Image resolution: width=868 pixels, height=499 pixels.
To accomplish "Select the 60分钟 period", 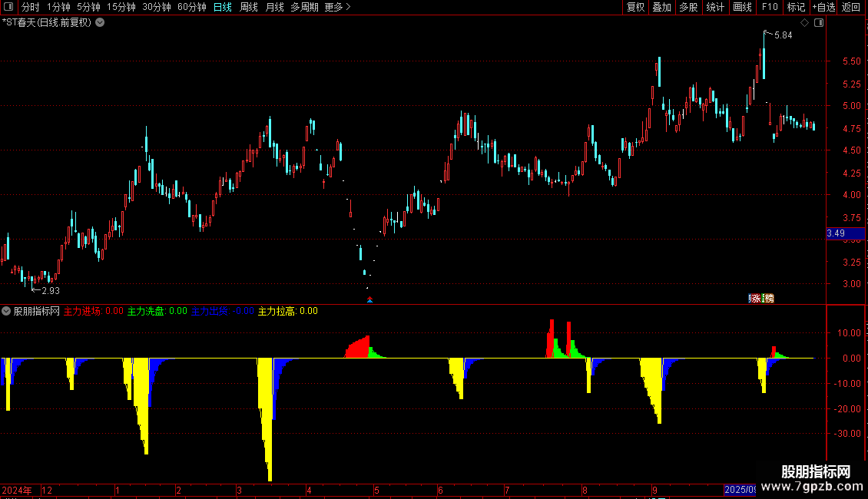I will [192, 7].
